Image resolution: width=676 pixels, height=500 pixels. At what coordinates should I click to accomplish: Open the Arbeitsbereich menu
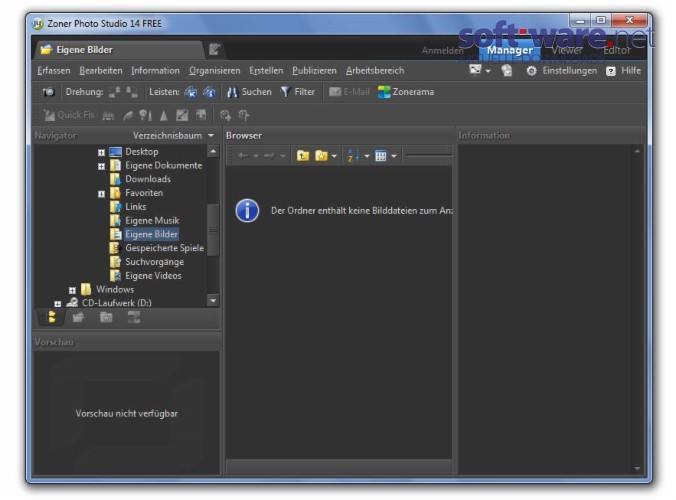tap(375, 70)
